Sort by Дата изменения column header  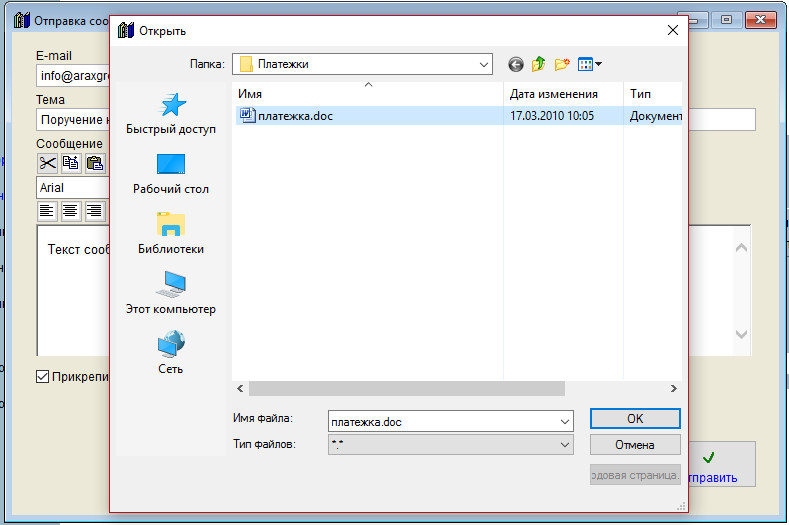563,94
